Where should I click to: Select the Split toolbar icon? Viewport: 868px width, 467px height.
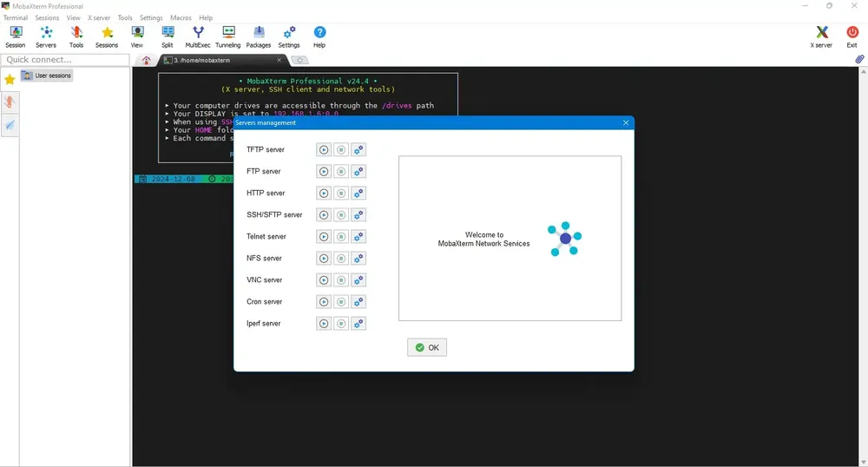tap(168, 37)
